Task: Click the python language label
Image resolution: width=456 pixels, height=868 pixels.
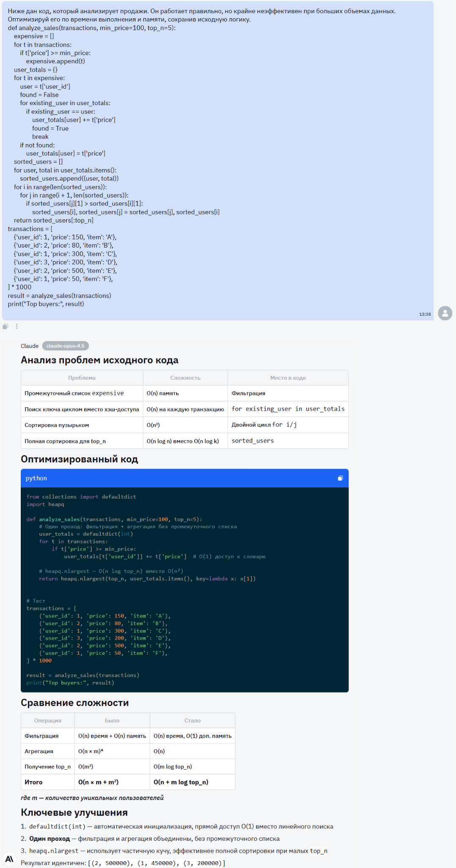Action: click(36, 478)
